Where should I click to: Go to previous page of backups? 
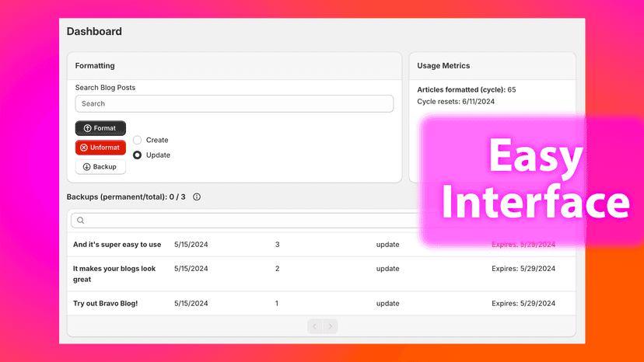coord(315,326)
